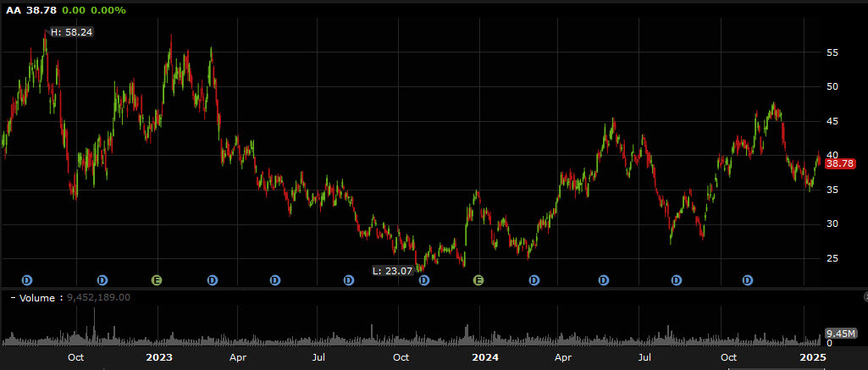Click the 40 price axis label
Screen dimensions: 868x370
point(833,155)
